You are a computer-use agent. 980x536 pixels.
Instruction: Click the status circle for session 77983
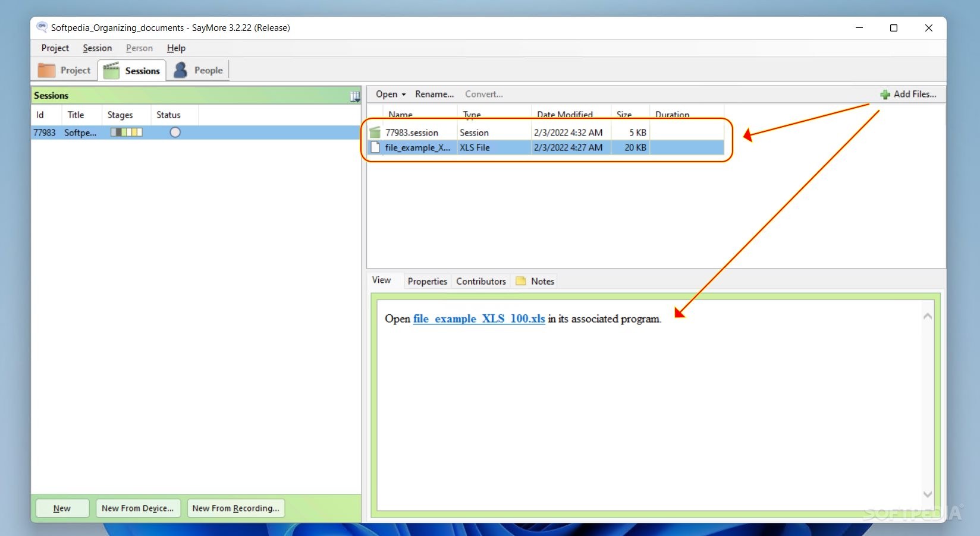point(175,133)
